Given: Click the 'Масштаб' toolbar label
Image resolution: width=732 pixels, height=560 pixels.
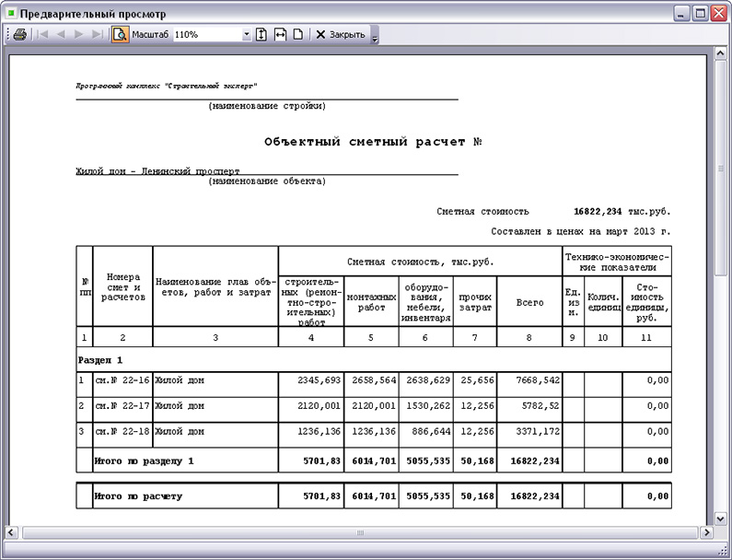Looking at the screenshot, I should click(x=150, y=35).
